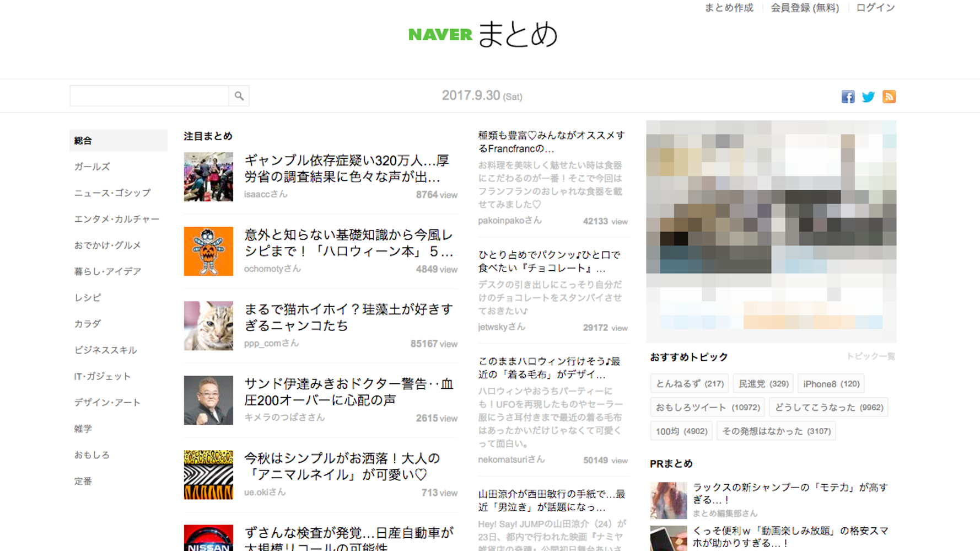980x551 pixels.
Task: Share the page via the Facebook icon
Action: (847, 96)
